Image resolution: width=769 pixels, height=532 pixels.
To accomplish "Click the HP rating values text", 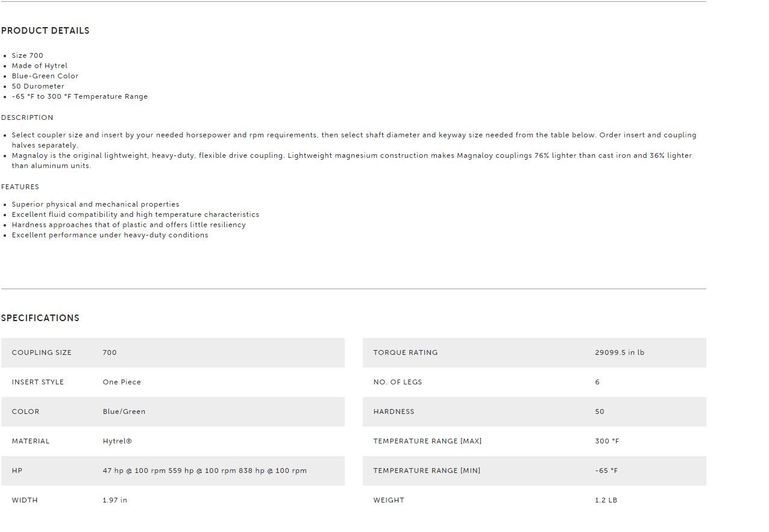I will 204,471.
